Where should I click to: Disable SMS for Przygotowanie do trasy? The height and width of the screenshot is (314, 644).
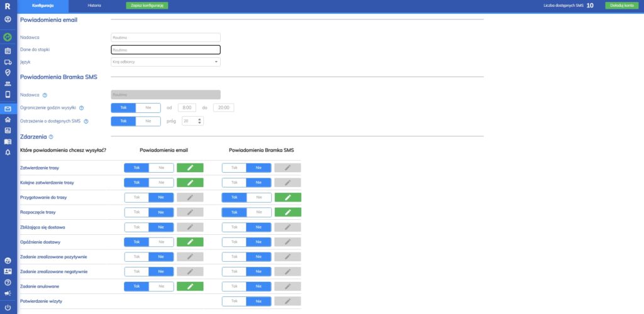(258, 197)
